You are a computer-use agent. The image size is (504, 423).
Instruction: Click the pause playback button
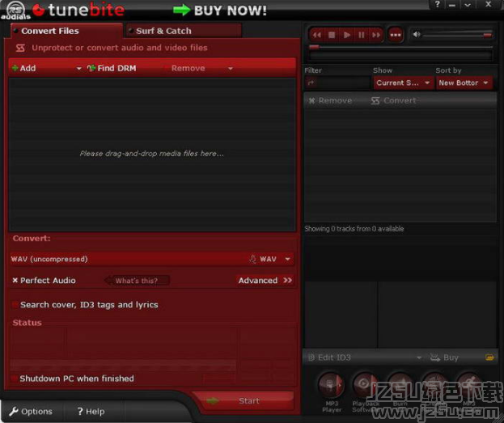362,35
